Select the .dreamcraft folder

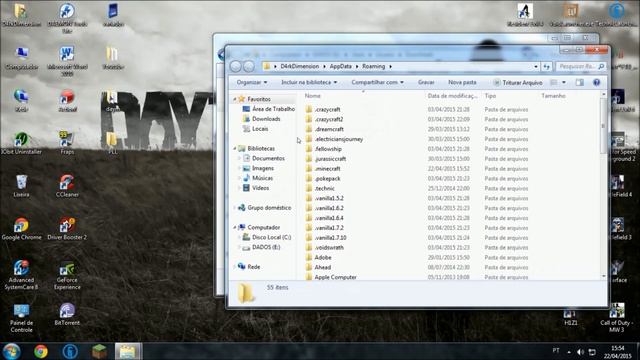tap(329, 129)
